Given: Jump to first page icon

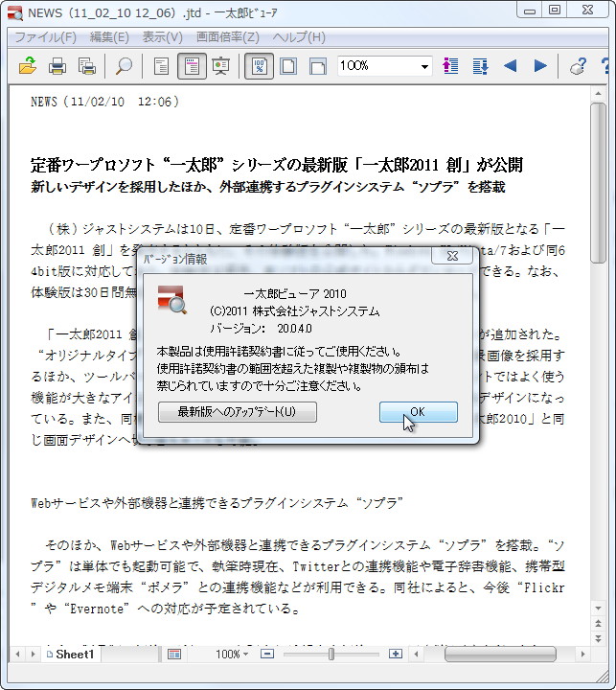Looking at the screenshot, I should point(450,66).
